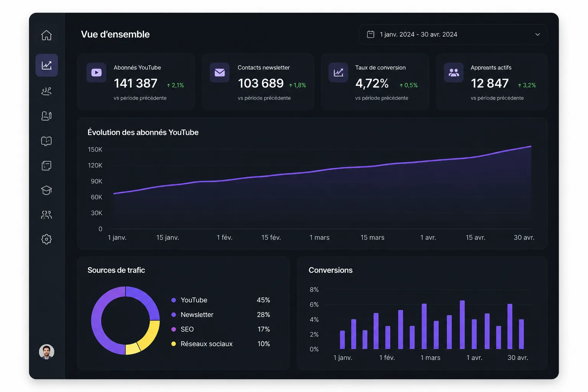This screenshot has height=392, width=588.
Task: Click the '2,1%' growth indicator
Action: [x=175, y=85]
